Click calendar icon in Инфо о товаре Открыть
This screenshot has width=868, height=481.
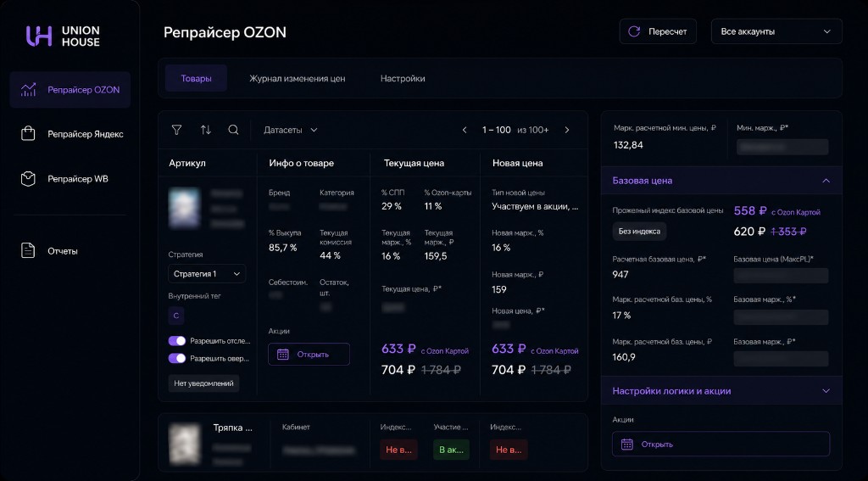tap(283, 354)
